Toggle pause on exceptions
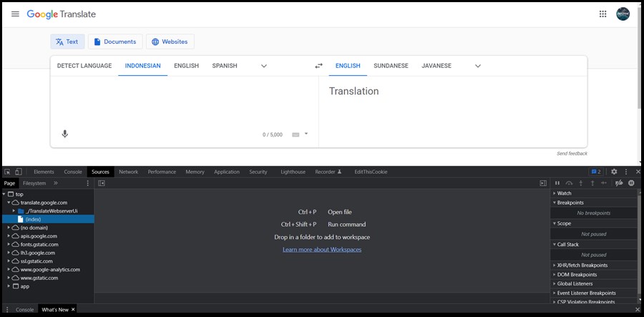The image size is (644, 317). click(x=631, y=183)
